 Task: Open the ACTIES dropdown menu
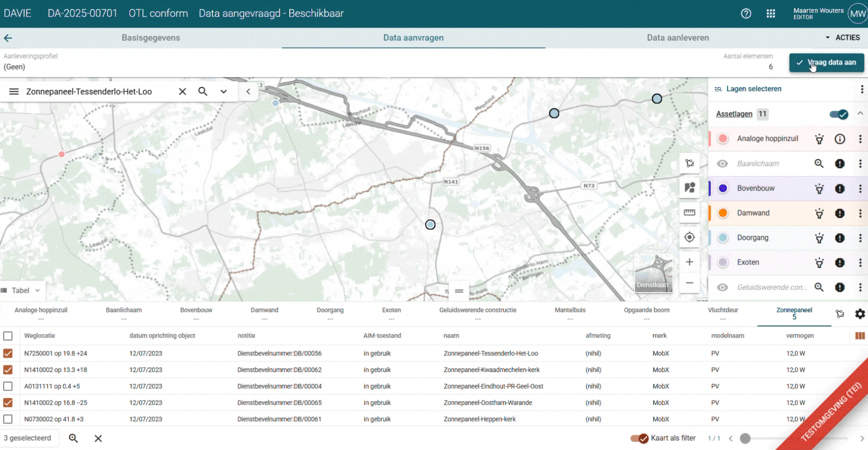pyautogui.click(x=843, y=38)
